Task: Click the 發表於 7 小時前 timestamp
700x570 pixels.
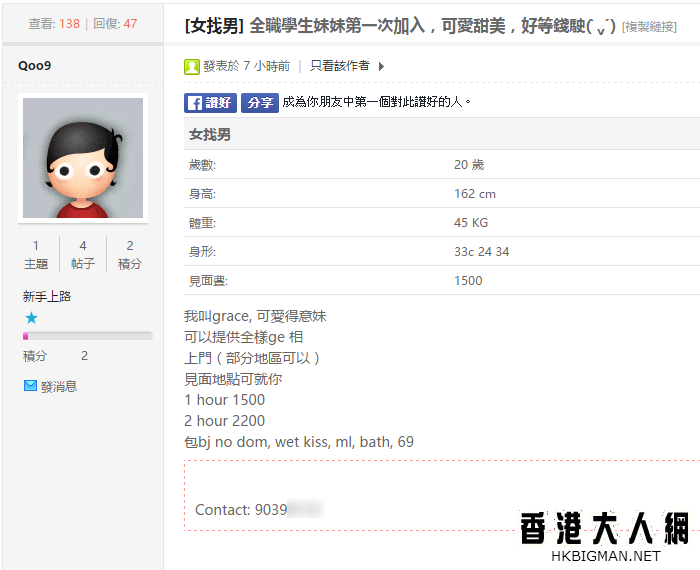Action: click(x=246, y=66)
